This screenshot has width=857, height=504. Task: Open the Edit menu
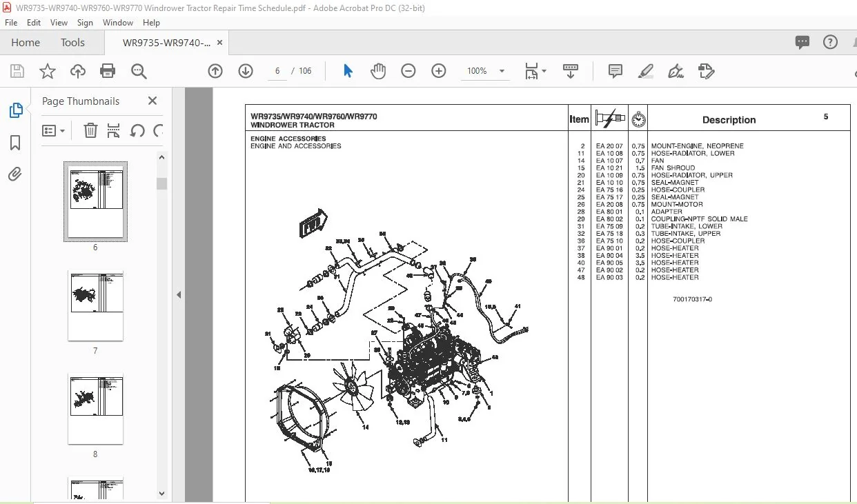(34, 23)
